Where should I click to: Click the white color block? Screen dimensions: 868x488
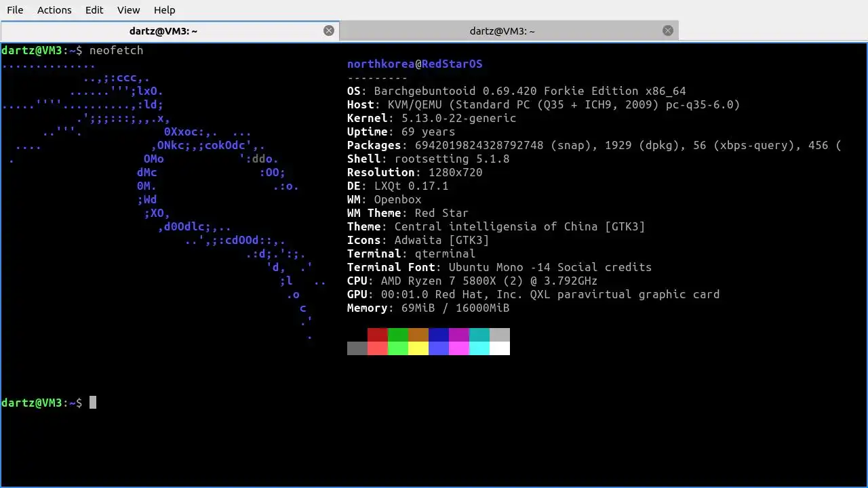tap(500, 348)
